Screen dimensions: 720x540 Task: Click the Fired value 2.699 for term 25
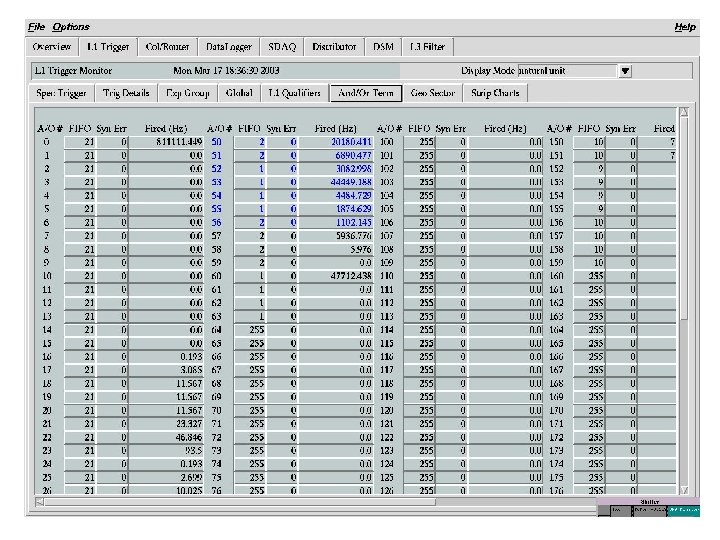tap(166, 478)
